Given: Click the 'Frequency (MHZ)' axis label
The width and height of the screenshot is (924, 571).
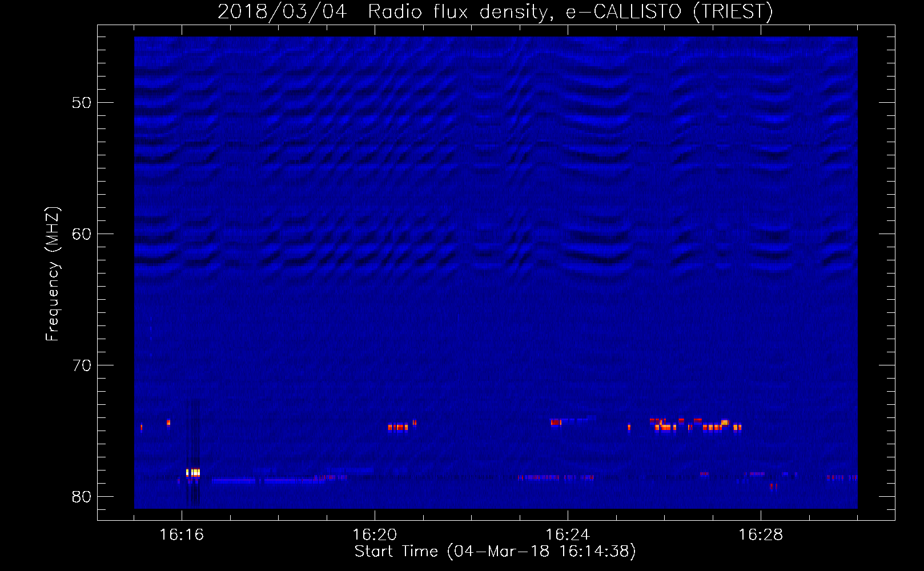Looking at the screenshot, I should coord(52,274).
